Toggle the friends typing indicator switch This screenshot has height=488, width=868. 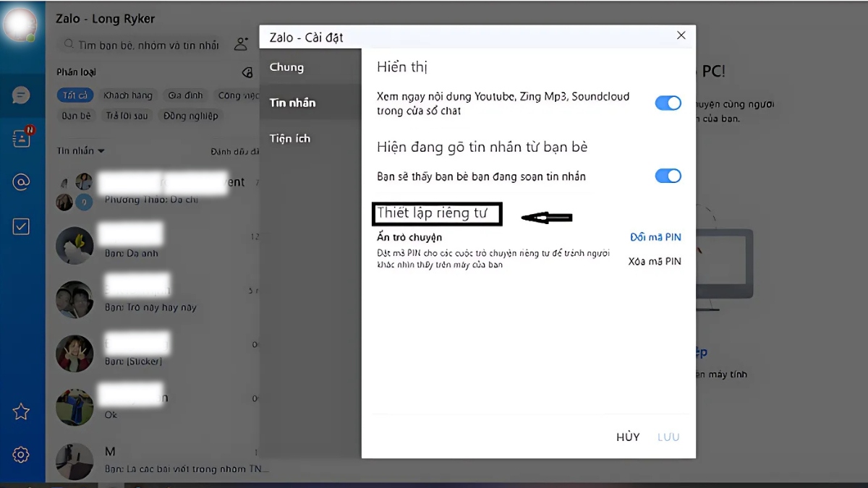pos(668,176)
